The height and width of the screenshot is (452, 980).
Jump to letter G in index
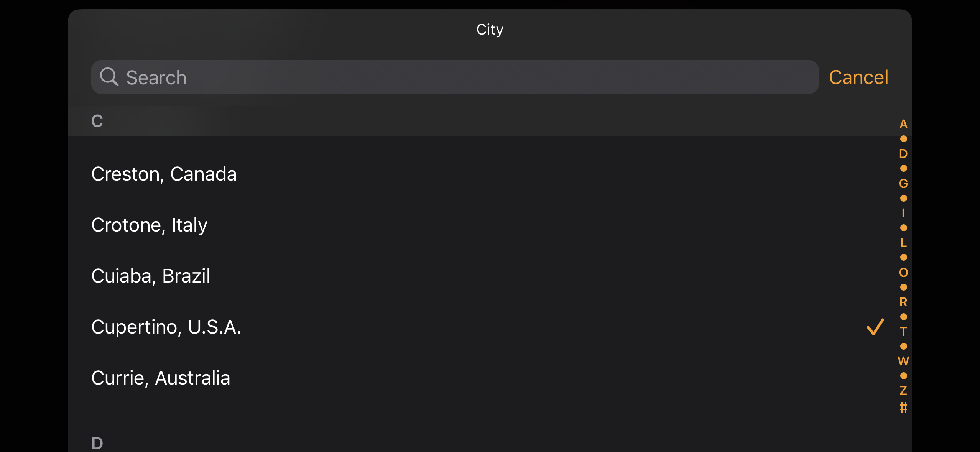(903, 183)
